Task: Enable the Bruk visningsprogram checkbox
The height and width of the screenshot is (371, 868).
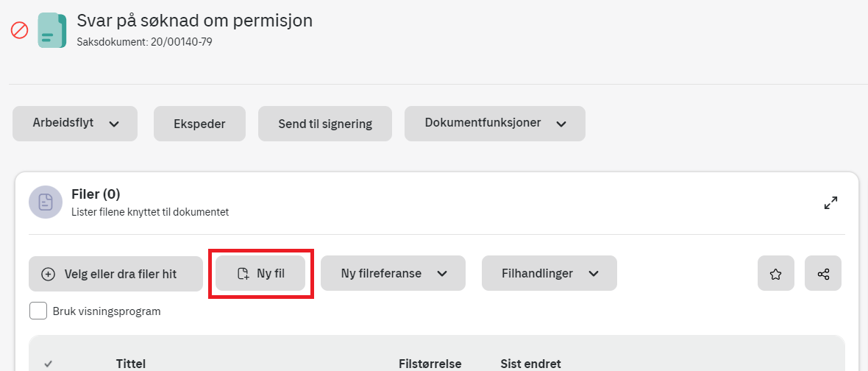Action: 38,311
